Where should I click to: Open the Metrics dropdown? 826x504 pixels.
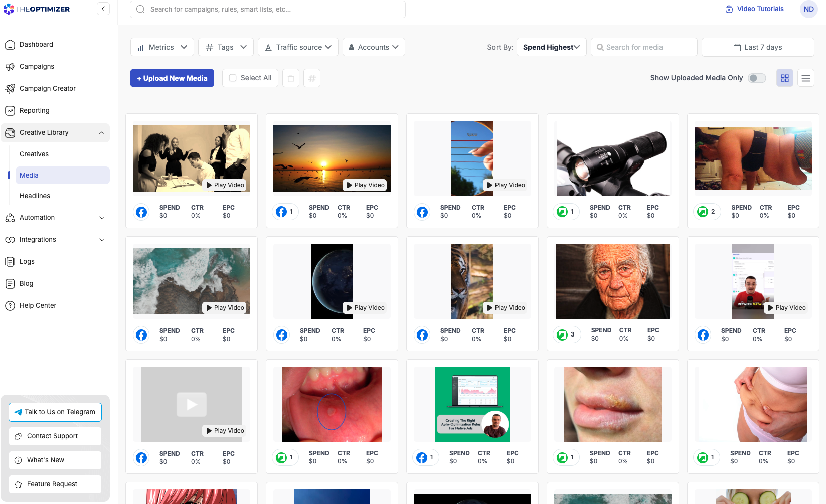tap(162, 47)
